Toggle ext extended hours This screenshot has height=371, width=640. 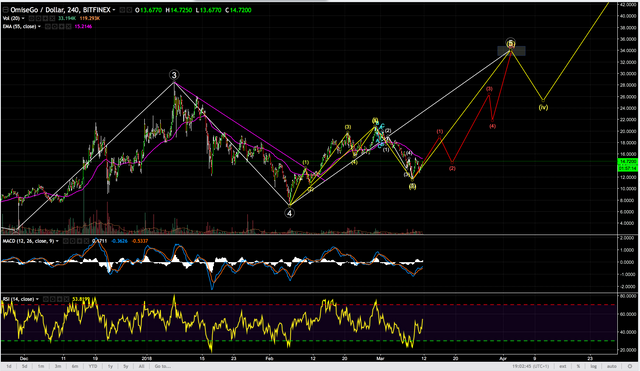pos(563,367)
